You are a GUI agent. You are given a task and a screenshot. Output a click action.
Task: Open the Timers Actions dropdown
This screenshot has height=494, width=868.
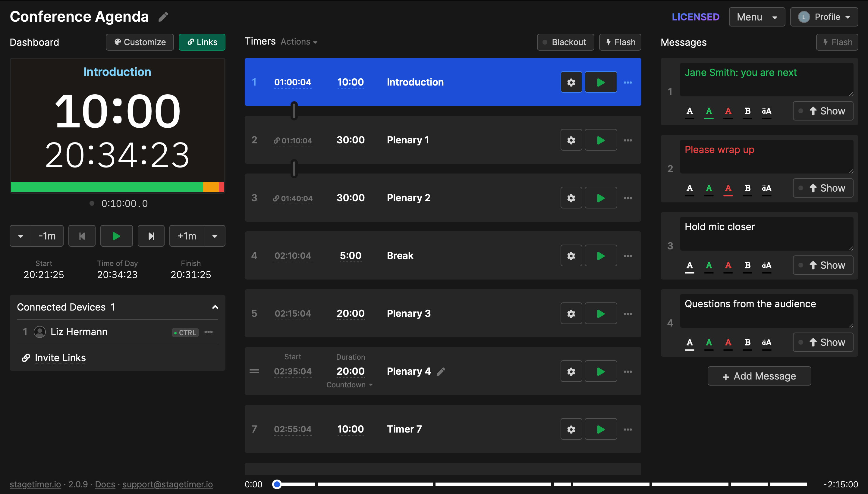(298, 41)
